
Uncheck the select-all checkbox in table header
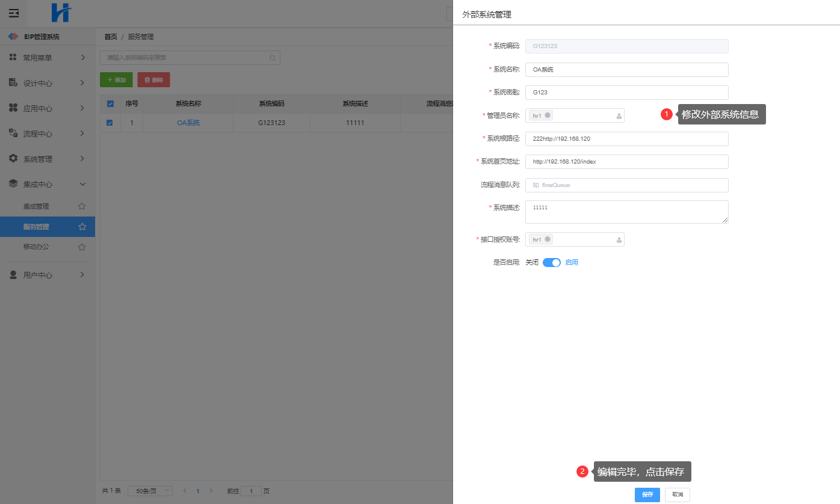tap(110, 104)
